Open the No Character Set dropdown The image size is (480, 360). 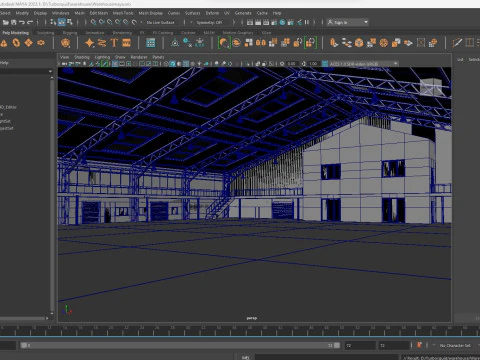pyautogui.click(x=455, y=345)
